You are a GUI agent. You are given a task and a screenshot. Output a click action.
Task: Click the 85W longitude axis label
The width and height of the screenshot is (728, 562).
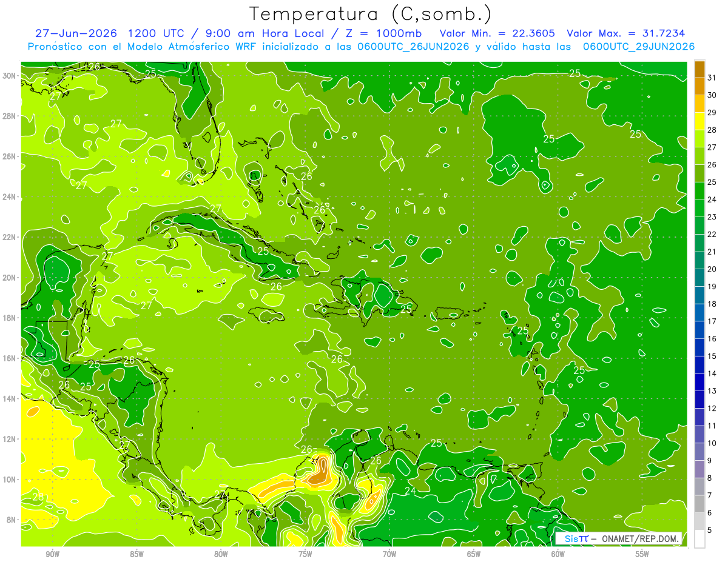coord(137,555)
